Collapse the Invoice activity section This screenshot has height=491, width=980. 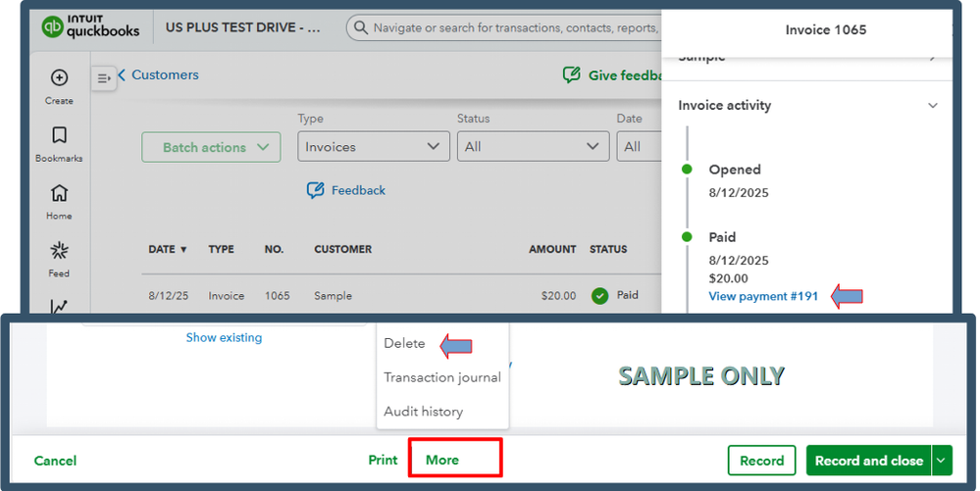(x=933, y=106)
